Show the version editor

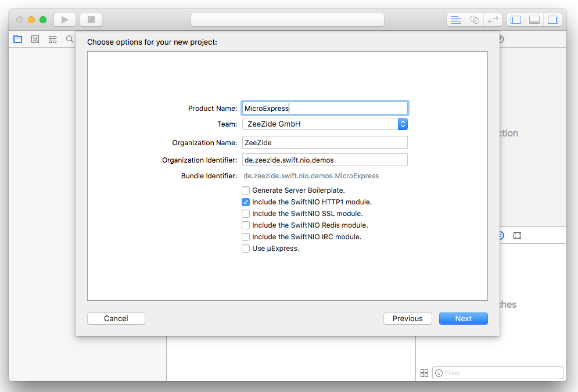click(493, 20)
